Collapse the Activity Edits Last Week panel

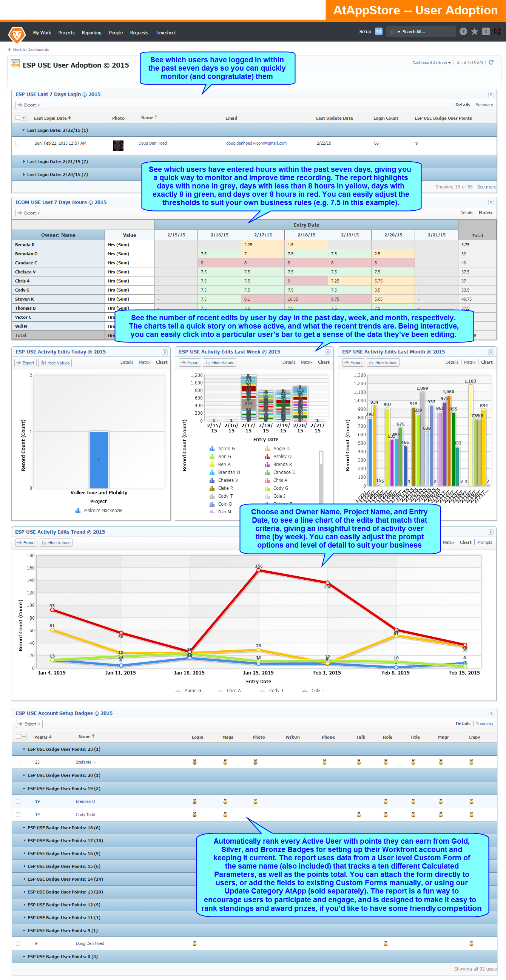click(x=327, y=352)
